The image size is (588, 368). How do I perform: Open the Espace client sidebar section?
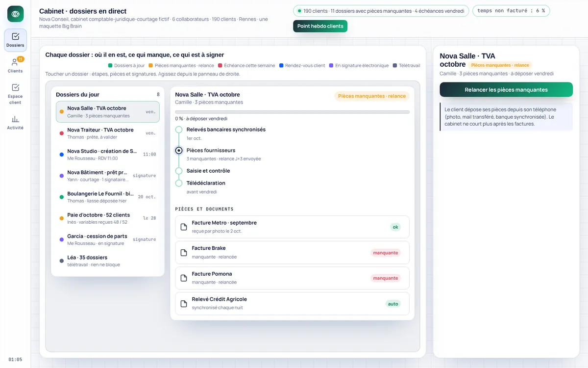pos(15,94)
